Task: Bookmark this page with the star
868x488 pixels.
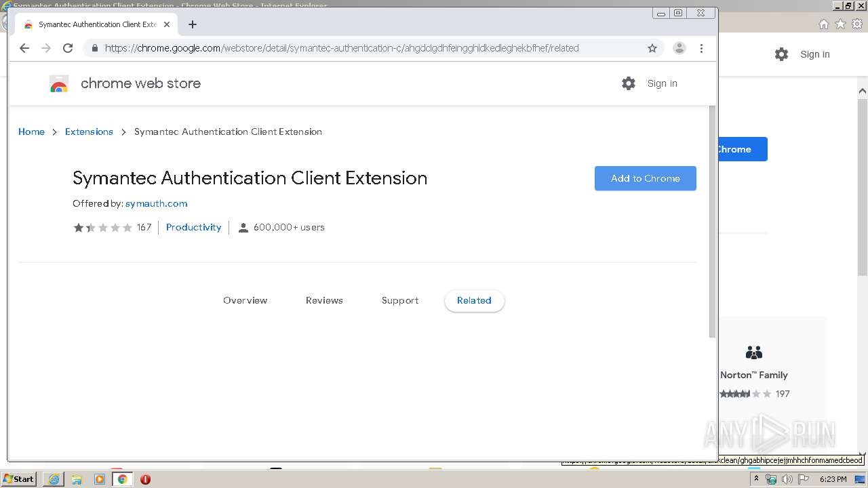Action: (652, 48)
